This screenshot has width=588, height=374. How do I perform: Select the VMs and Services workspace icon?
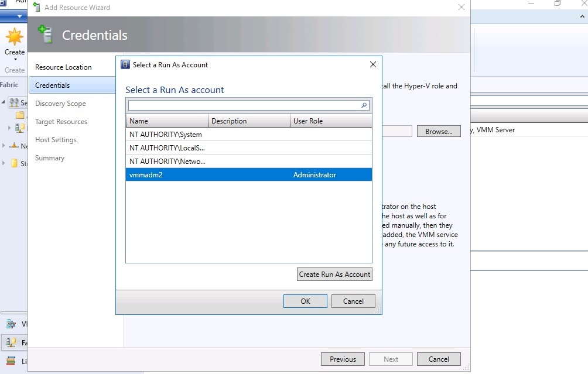pos(11,324)
